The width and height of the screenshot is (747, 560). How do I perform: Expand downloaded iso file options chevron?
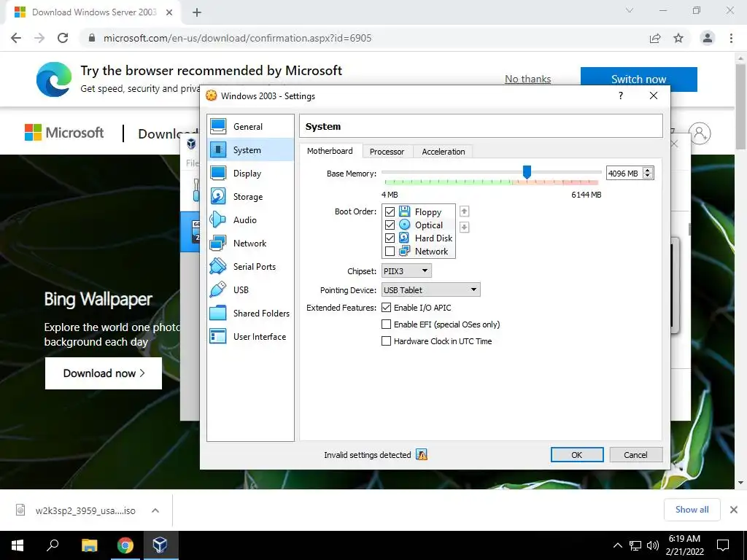tap(155, 510)
